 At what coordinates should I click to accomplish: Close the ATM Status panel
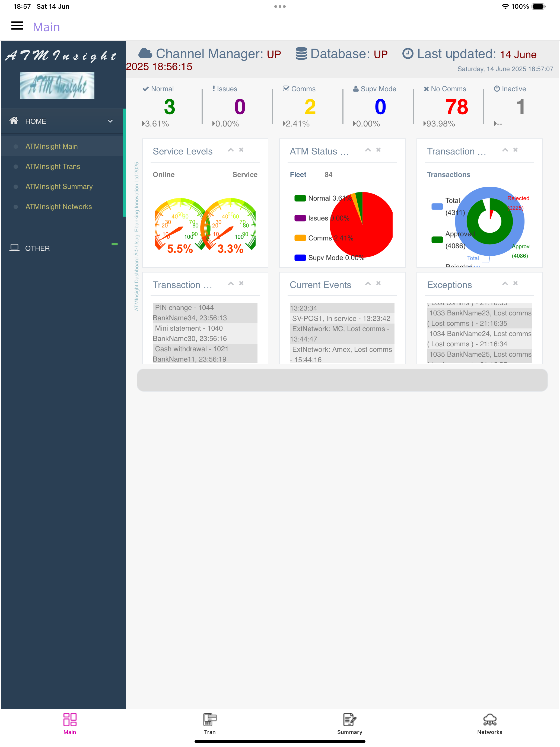378,150
